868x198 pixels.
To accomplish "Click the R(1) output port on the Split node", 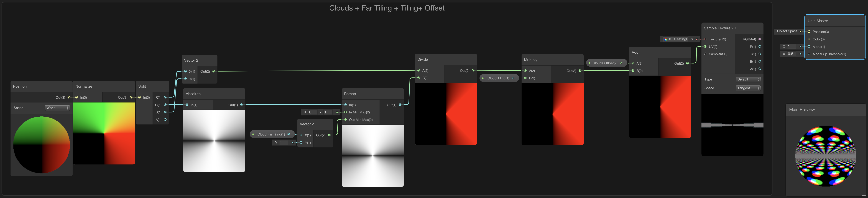I will coord(165,97).
